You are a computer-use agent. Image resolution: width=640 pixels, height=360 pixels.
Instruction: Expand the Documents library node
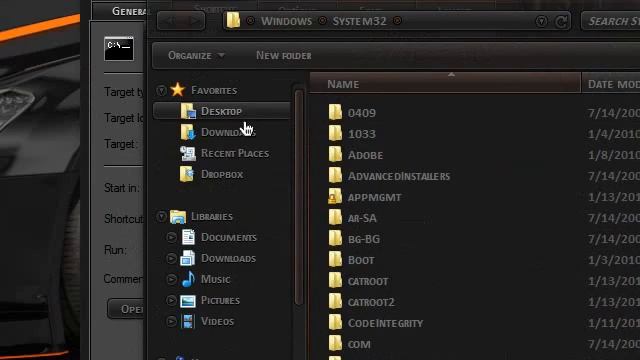point(171,237)
